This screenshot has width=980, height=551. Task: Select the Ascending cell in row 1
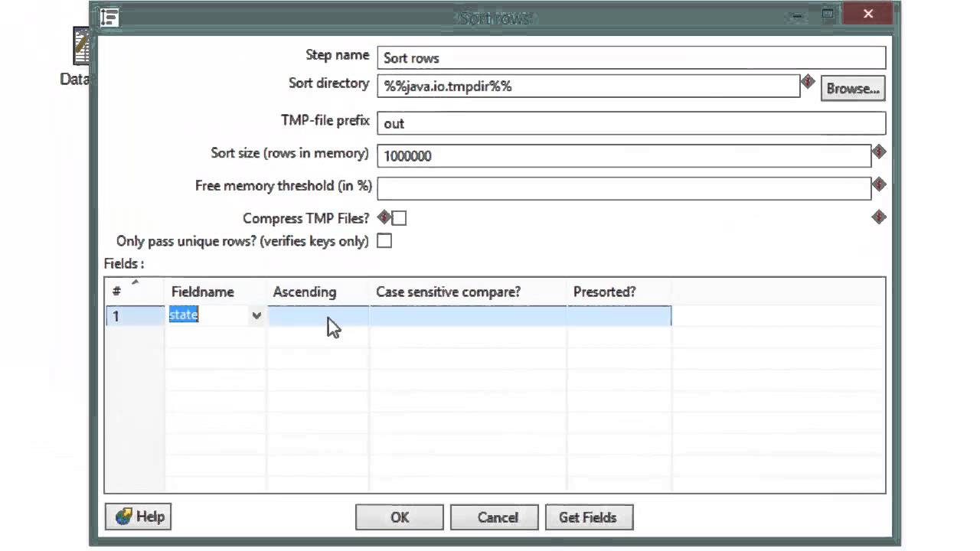[x=318, y=315]
